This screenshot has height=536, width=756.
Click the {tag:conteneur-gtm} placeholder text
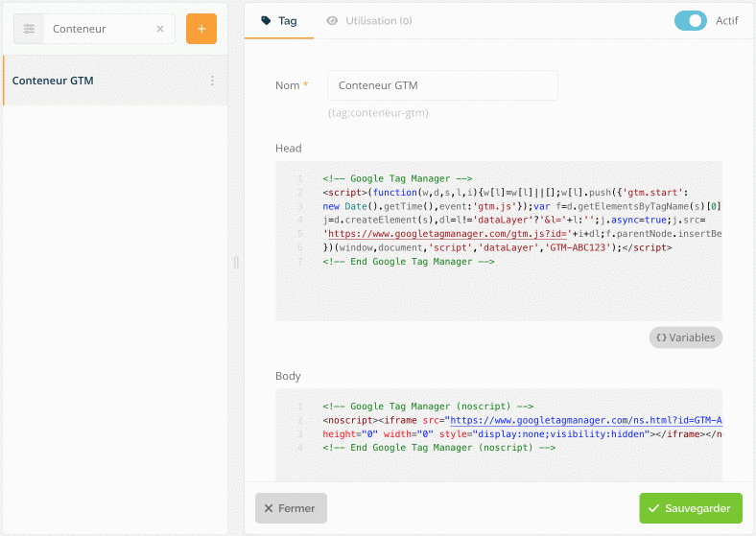[x=378, y=113]
